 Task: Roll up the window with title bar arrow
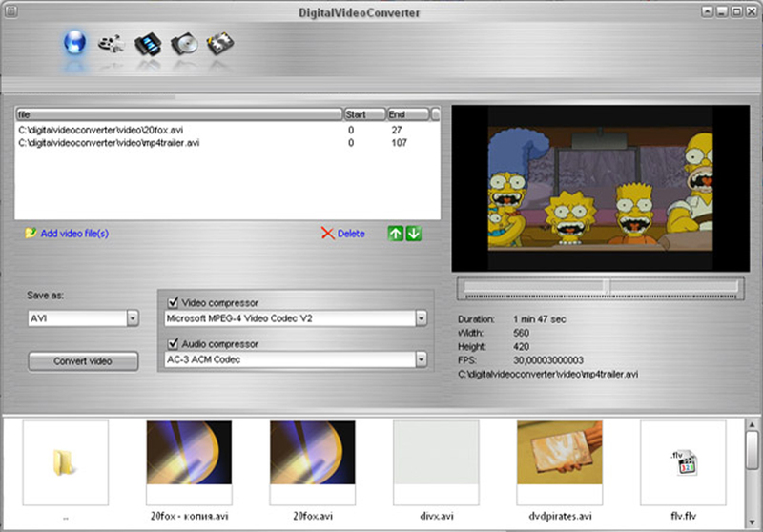[707, 11]
